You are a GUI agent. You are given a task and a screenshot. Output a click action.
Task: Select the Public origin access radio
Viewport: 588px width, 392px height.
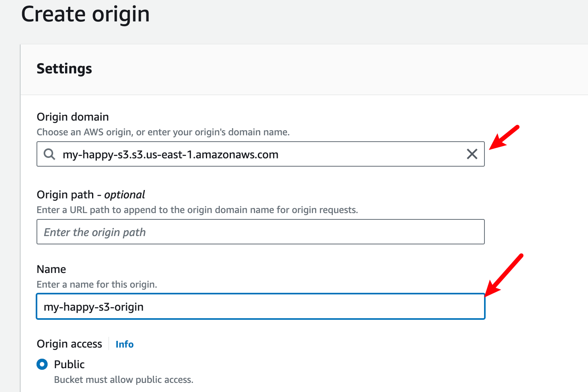click(42, 364)
